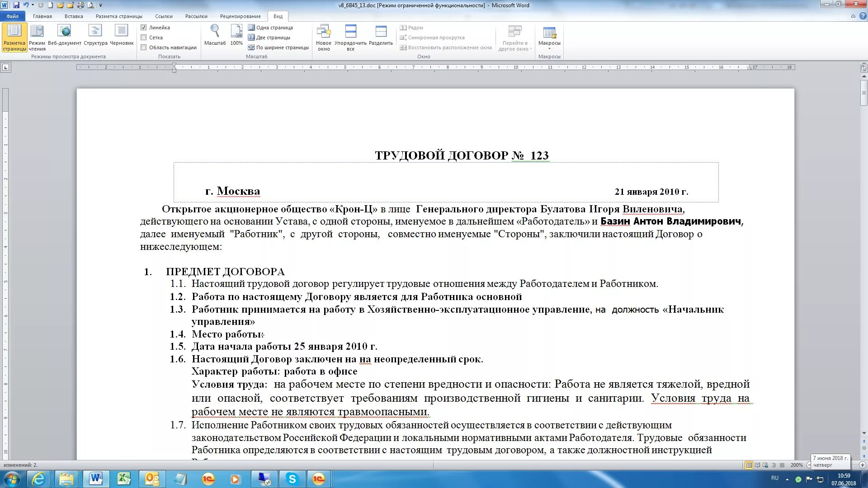Show hidden tray icons arrow
The width and height of the screenshot is (868, 488).
[x=787, y=479]
